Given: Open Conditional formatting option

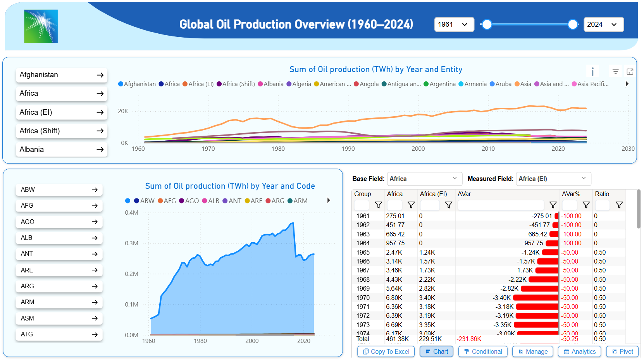Looking at the screenshot, I should point(483,351).
